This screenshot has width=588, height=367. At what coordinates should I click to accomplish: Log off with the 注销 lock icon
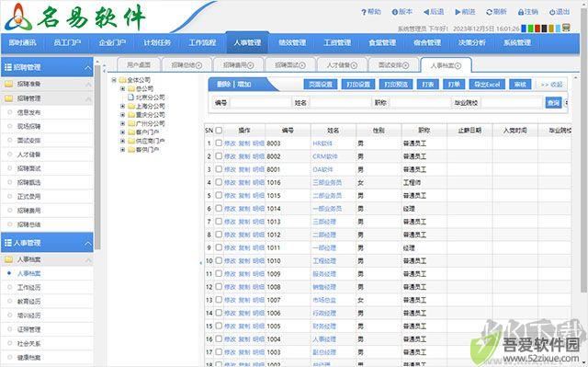[521, 12]
